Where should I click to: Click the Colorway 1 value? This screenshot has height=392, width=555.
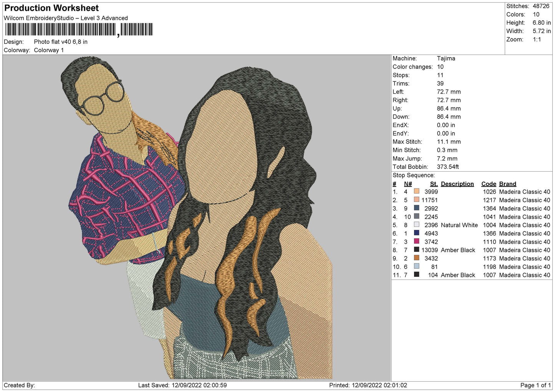tap(49, 50)
